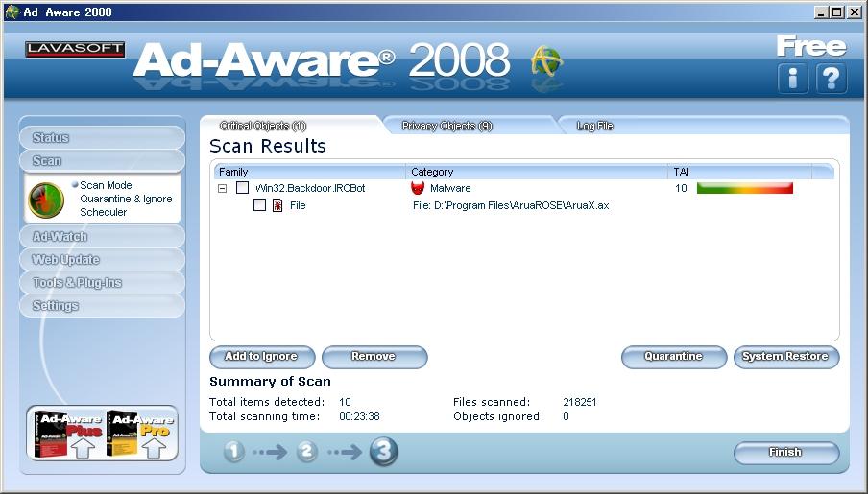Click the Finish button
The height and width of the screenshot is (494, 868).
point(786,453)
